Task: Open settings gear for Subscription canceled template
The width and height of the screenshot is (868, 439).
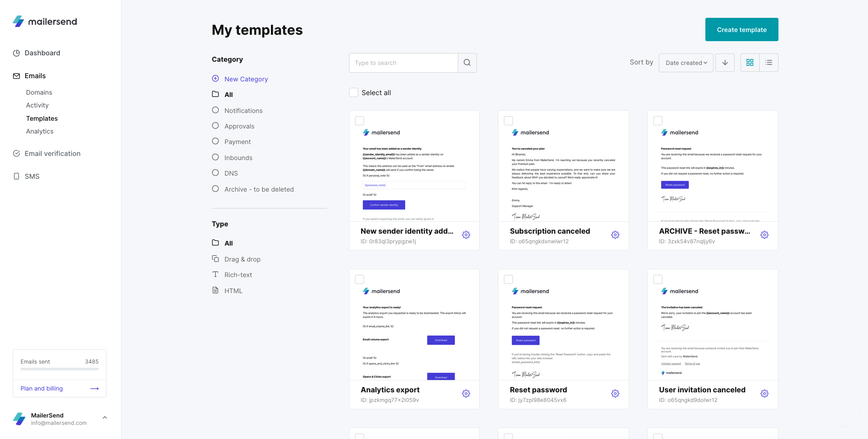Action: pos(615,235)
